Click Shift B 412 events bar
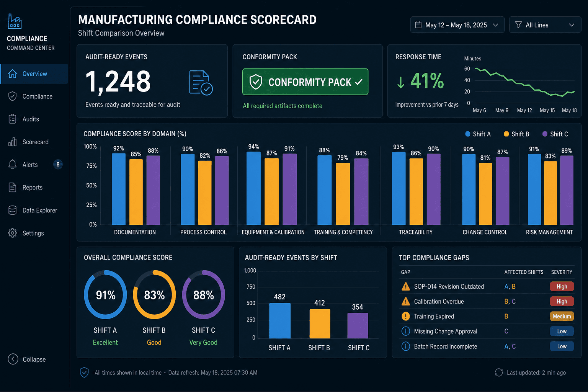This screenshot has width=588, height=392. click(x=320, y=324)
